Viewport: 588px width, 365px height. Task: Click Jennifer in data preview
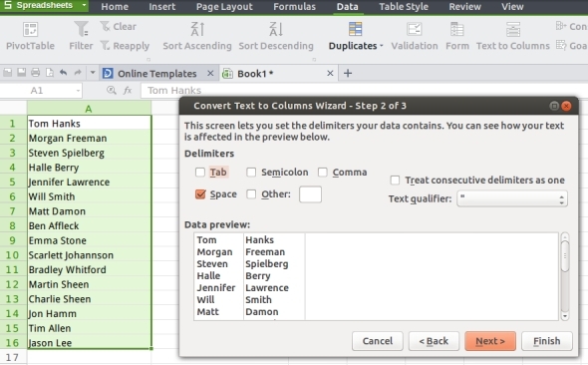pyautogui.click(x=216, y=288)
